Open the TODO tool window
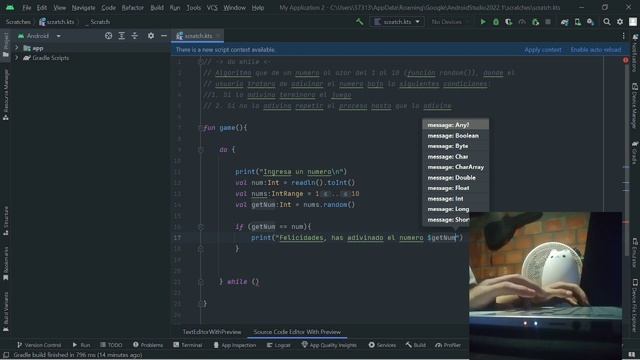 111,345
